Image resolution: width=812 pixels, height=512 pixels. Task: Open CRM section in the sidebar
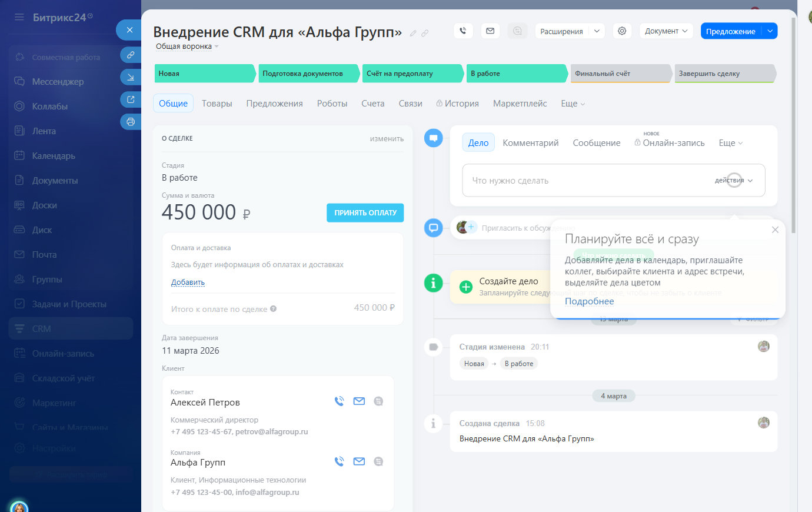coord(71,329)
